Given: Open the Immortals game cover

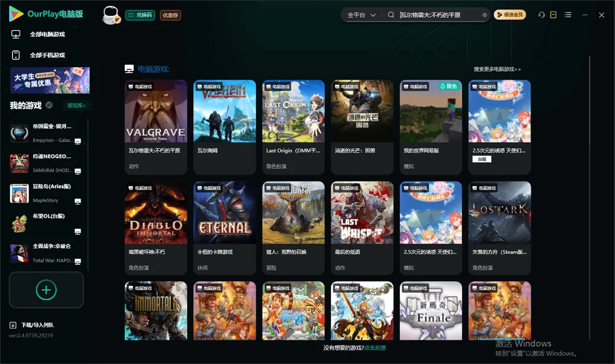Looking at the screenshot, I should (156, 311).
